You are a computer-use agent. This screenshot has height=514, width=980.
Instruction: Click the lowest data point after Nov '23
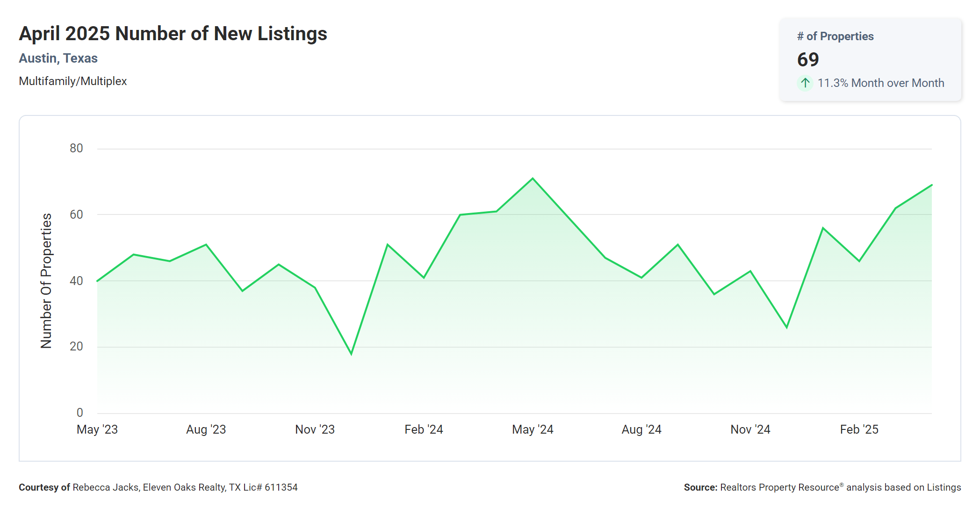pyautogui.click(x=351, y=354)
